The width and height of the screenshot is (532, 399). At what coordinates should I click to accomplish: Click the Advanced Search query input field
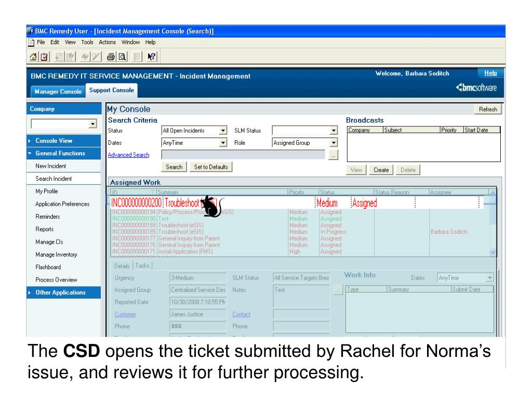(x=243, y=155)
